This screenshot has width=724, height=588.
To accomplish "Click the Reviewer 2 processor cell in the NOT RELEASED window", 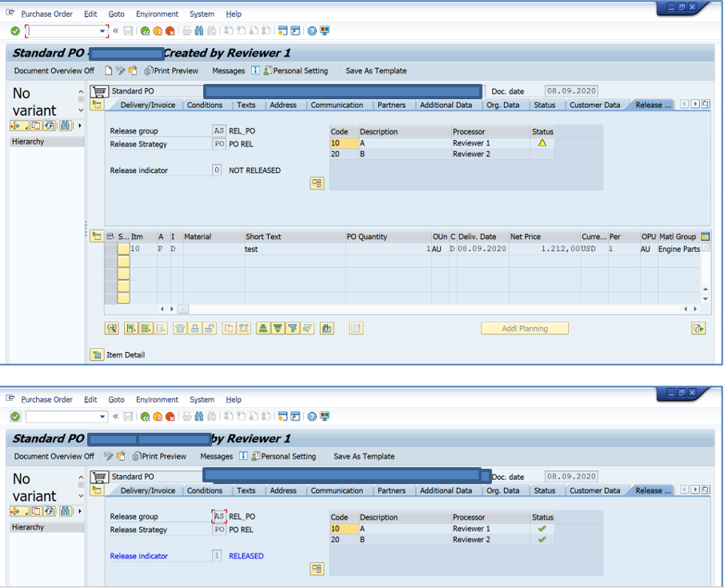I will coord(491,154).
